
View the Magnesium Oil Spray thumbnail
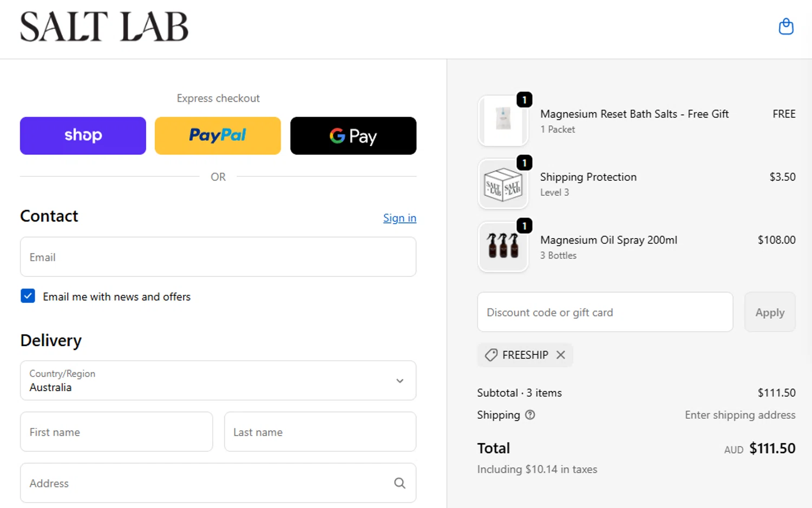pos(503,247)
